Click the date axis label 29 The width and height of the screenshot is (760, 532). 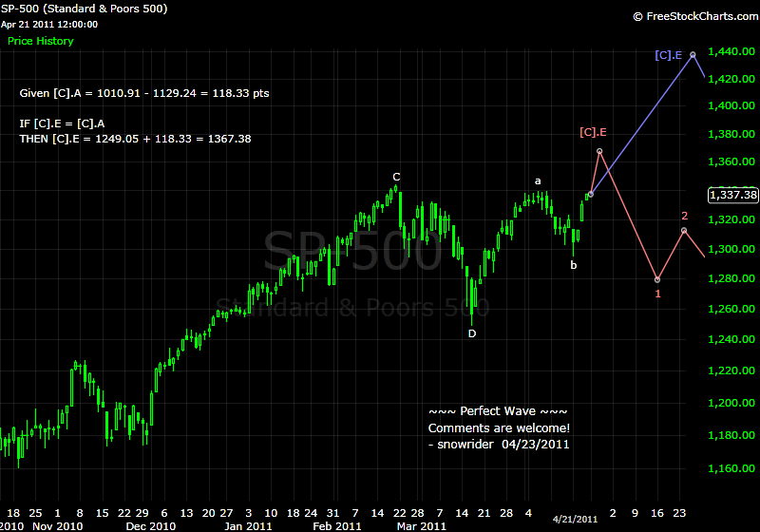click(x=142, y=513)
